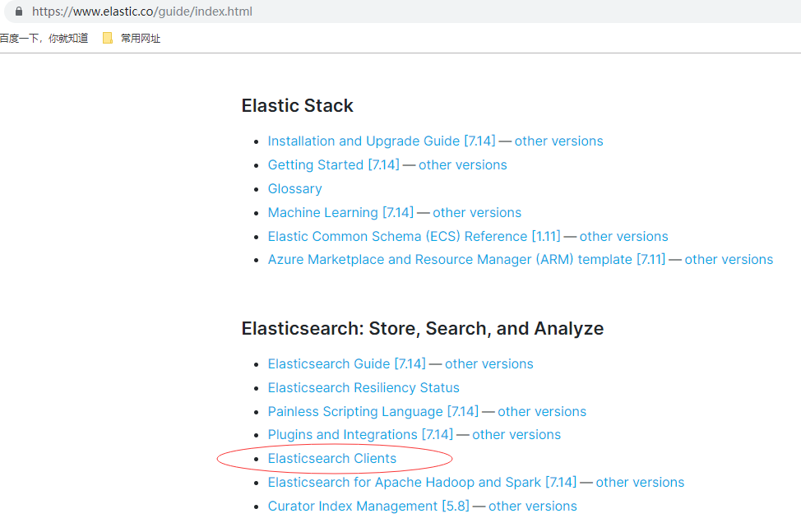Screen dimensions: 801x532
Task: Open Elasticsearch for Apache Hadoop and Spark link
Action: 422,482
